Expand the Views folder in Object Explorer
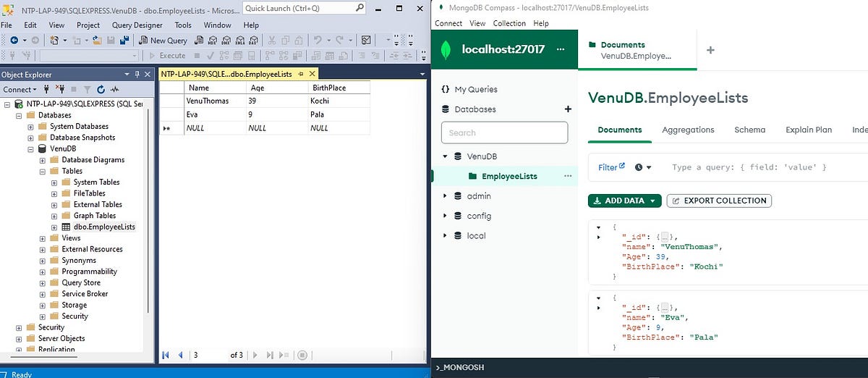 pyautogui.click(x=43, y=238)
